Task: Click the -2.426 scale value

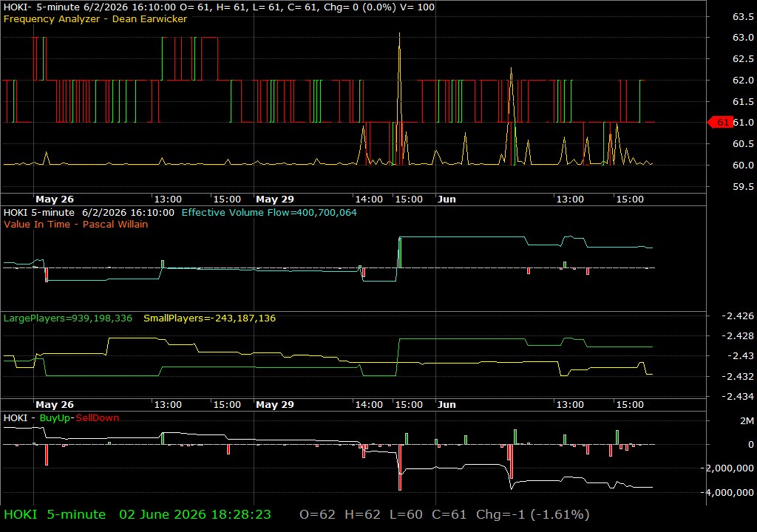Action: click(x=737, y=316)
